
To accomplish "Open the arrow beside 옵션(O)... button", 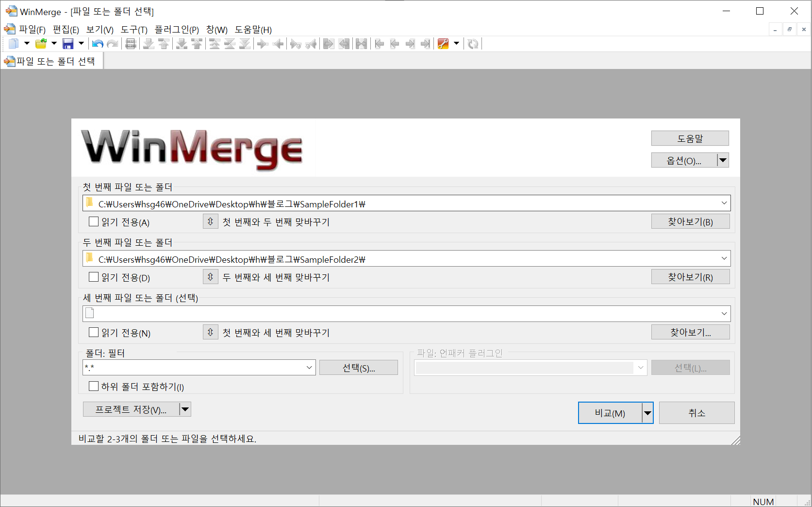I will pyautogui.click(x=723, y=160).
